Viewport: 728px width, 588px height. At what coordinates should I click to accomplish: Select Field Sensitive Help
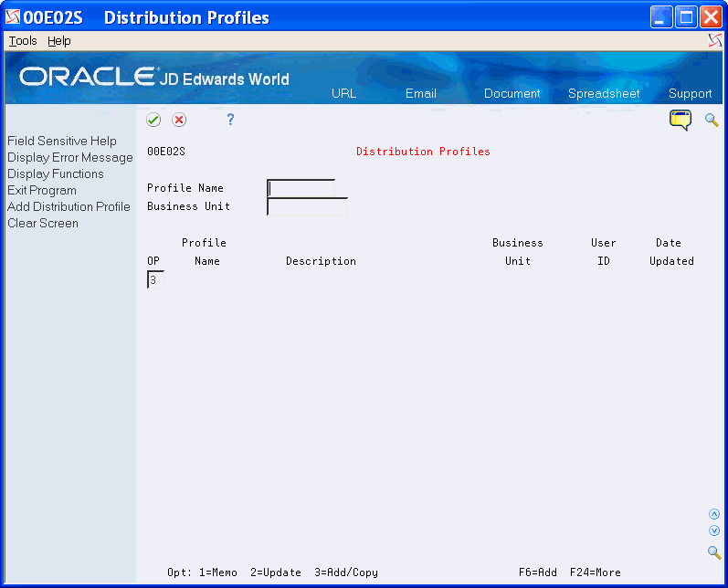(x=62, y=141)
